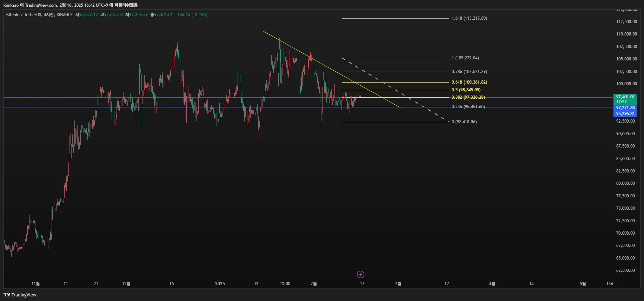Click the 5월 label on the time axis
Viewport: 644px width, 301px height.
(583, 284)
